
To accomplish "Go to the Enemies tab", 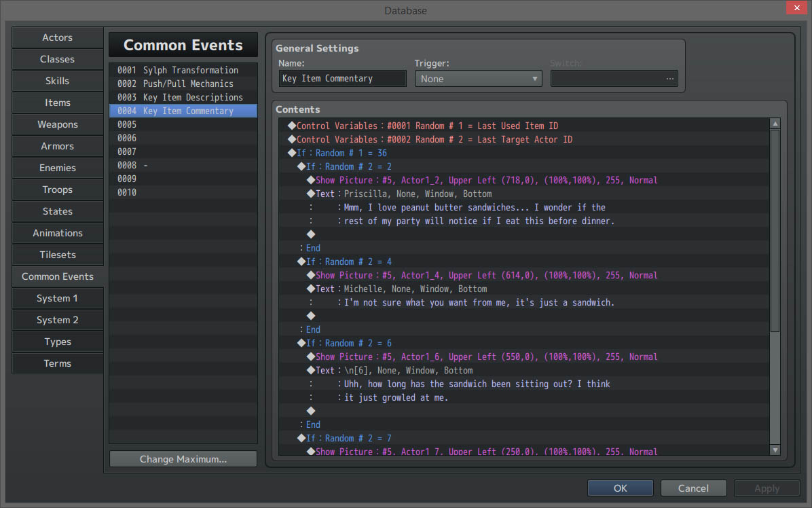I will pyautogui.click(x=58, y=168).
